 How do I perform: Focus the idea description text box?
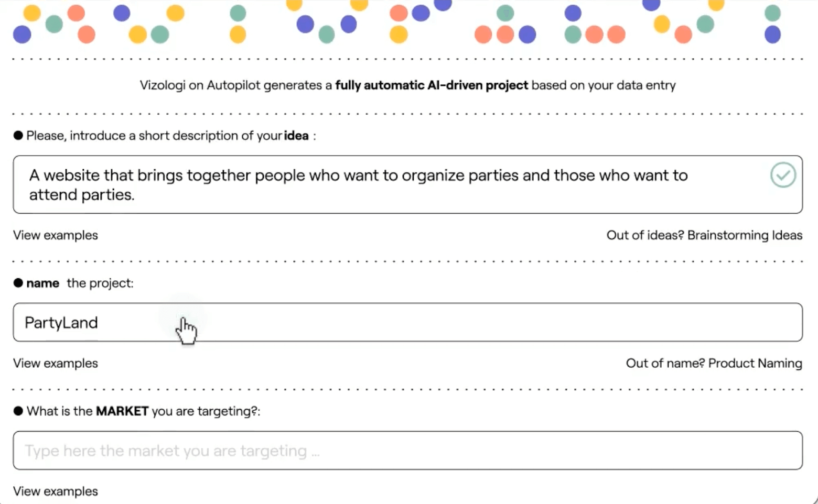tap(407, 184)
